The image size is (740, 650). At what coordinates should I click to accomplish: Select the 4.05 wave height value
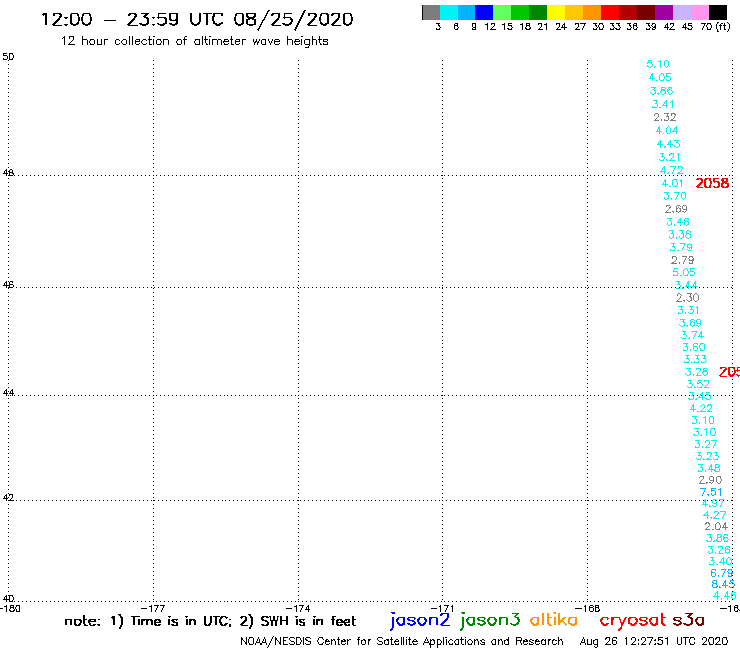660,77
